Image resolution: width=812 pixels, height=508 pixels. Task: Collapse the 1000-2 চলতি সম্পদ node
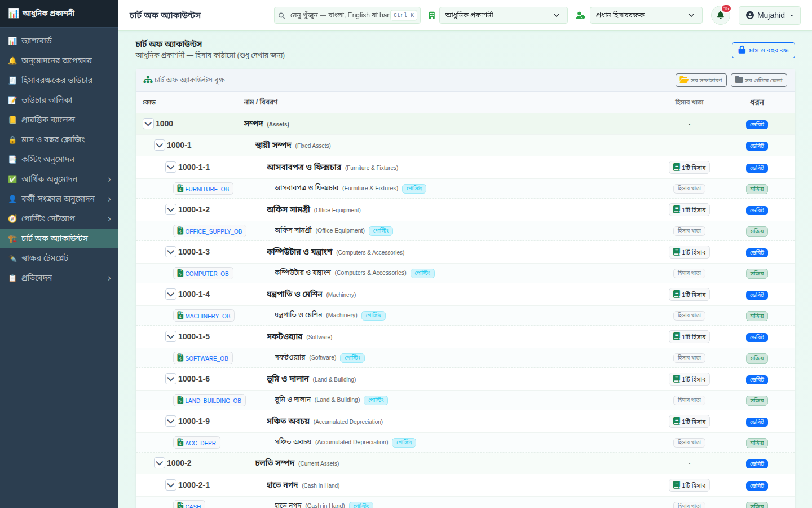[160, 463]
